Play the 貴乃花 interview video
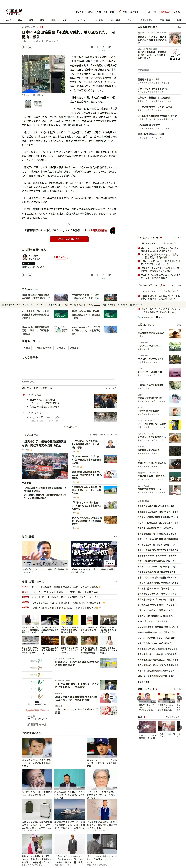 (45, 554)
